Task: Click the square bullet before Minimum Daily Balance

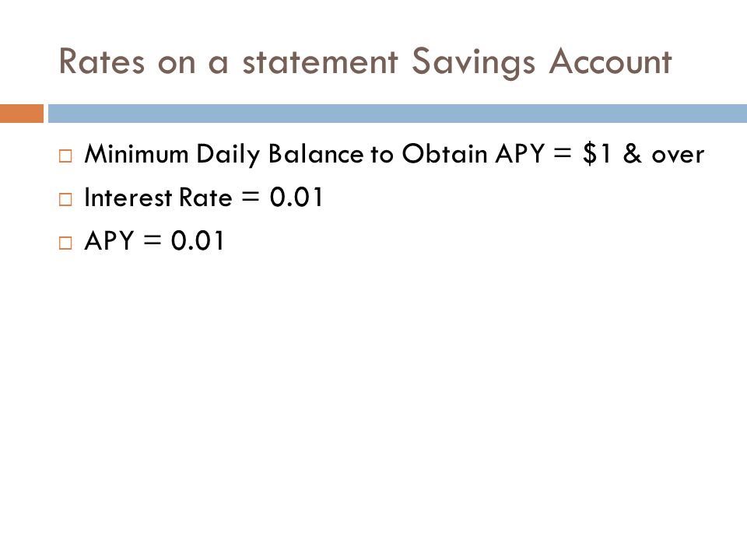Action: point(65,156)
